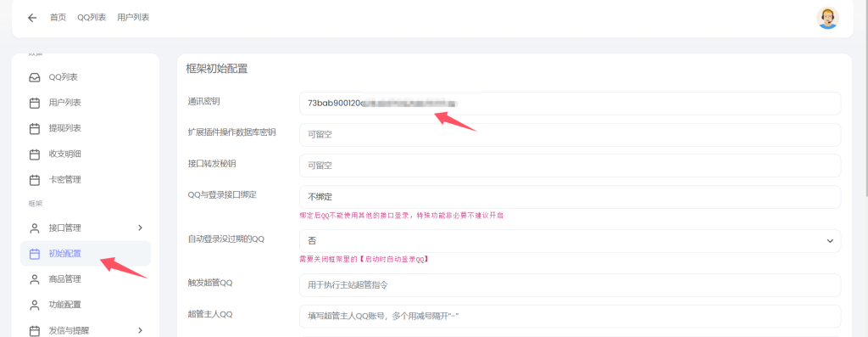Click the 扩展插件操作数据库密钥 label

coord(232,132)
